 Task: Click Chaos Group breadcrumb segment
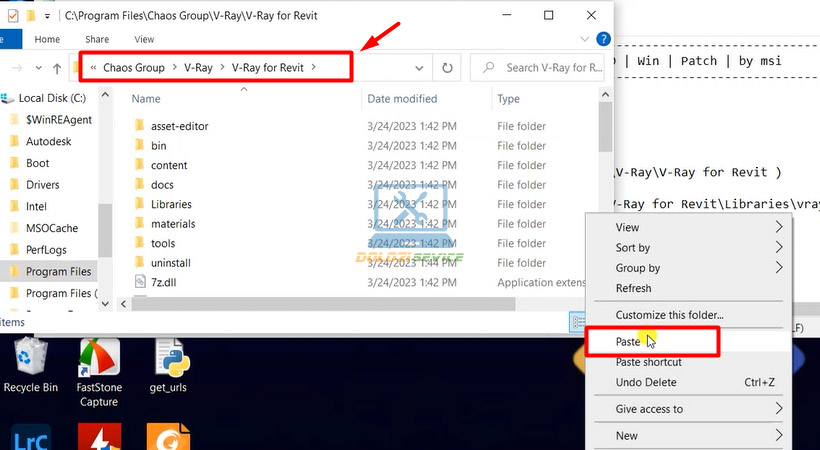[x=134, y=68]
